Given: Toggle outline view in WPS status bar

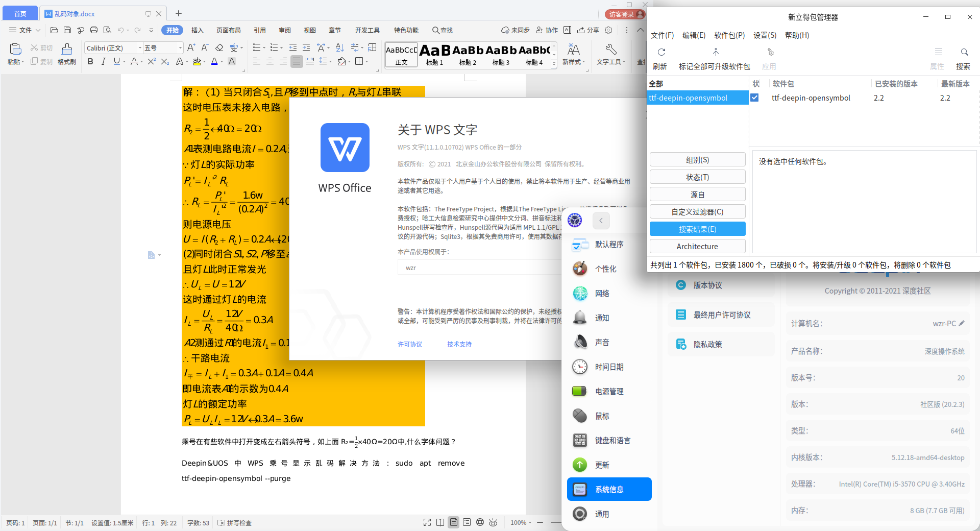Looking at the screenshot, I should coord(467,522).
